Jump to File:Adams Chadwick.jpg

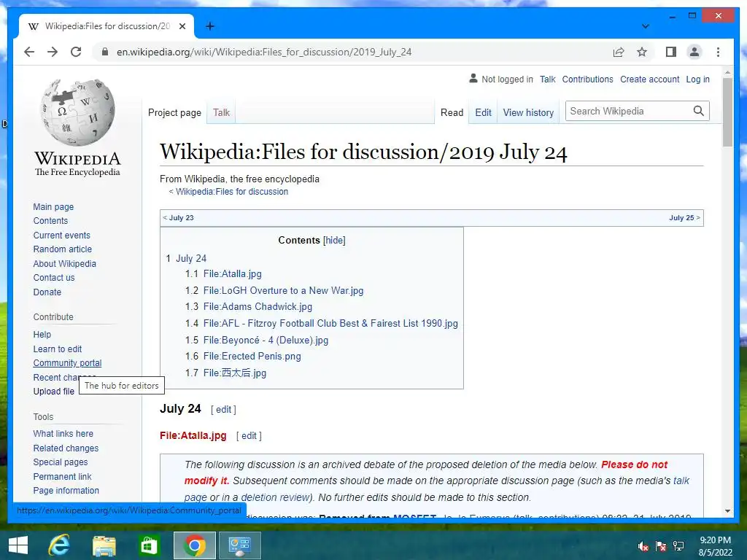click(x=258, y=307)
